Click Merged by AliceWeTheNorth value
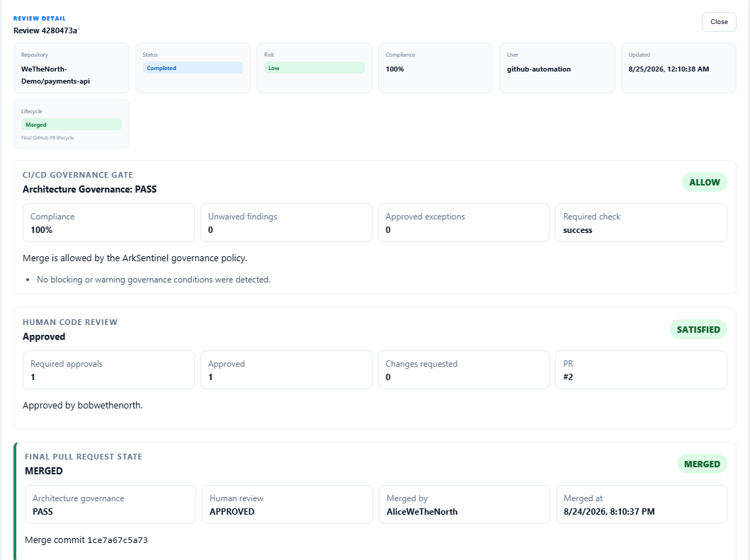The width and height of the screenshot is (750, 560). point(422,512)
